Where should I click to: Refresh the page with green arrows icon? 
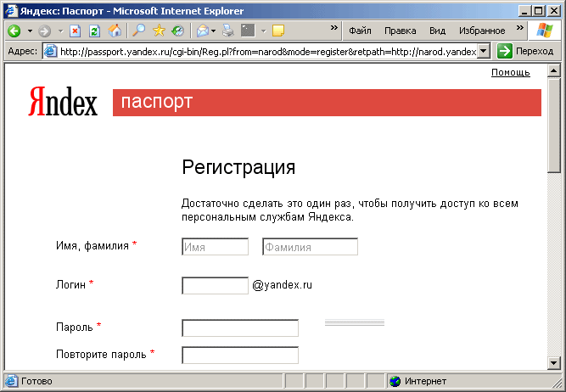point(94,31)
